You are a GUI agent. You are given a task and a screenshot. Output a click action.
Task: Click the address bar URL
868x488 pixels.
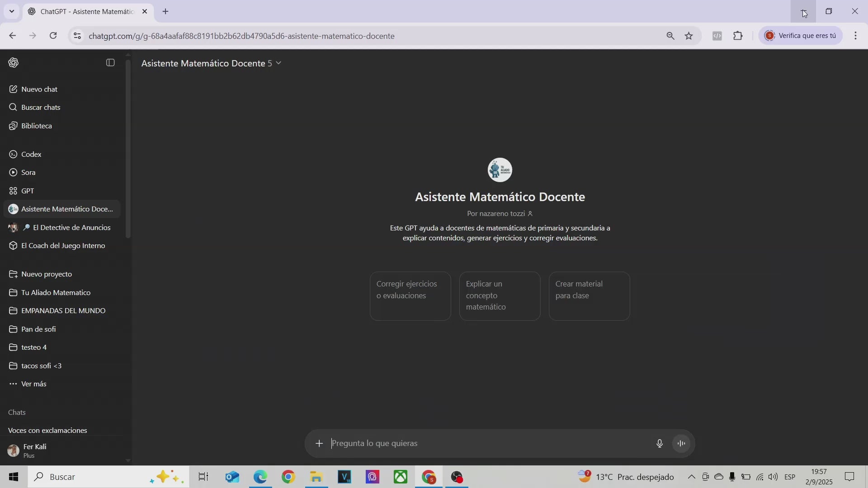241,36
